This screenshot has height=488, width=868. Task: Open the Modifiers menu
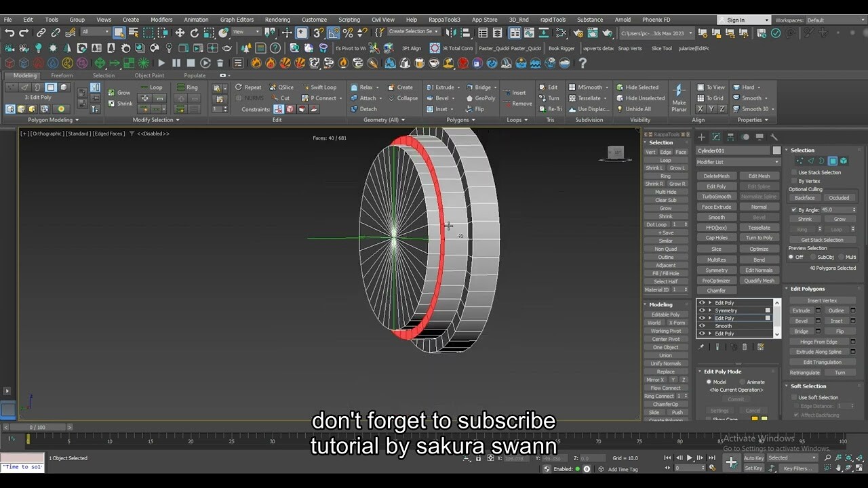point(161,20)
